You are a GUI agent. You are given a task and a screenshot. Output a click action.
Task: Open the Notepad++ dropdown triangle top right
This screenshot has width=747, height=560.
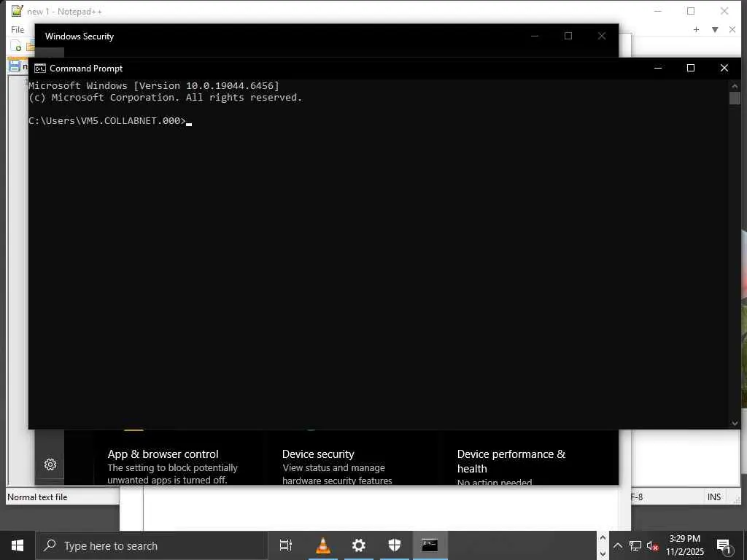715,29
